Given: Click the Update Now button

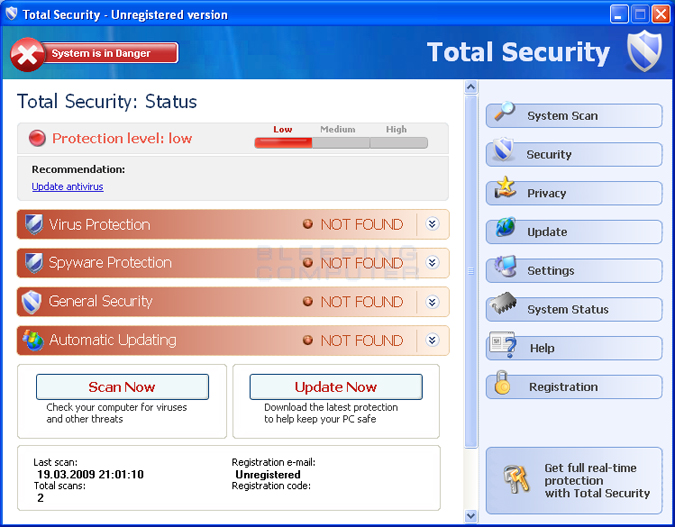Looking at the screenshot, I should point(336,387).
